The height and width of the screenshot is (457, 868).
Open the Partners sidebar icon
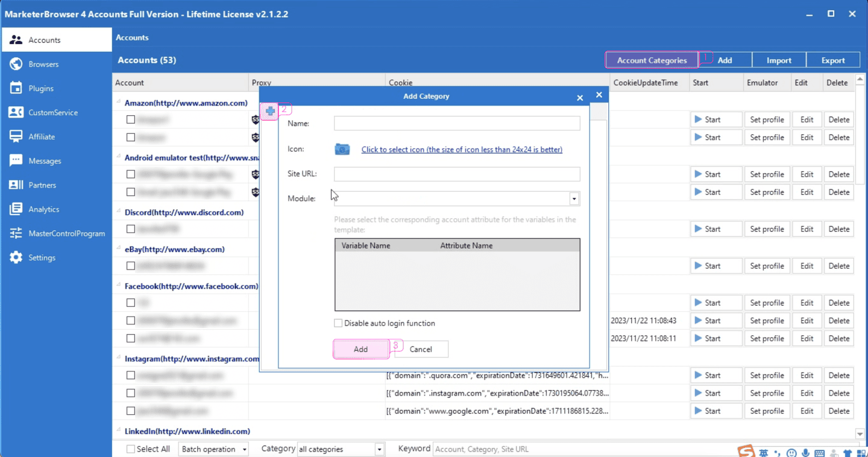point(16,185)
